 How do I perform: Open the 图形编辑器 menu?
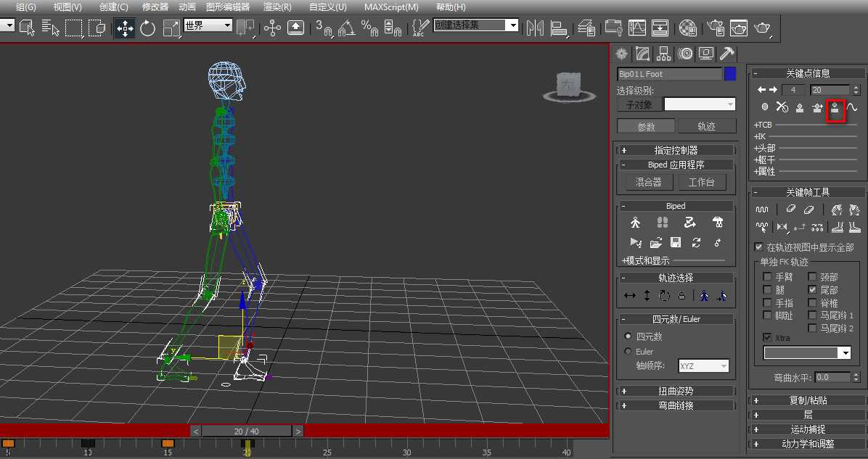point(227,7)
